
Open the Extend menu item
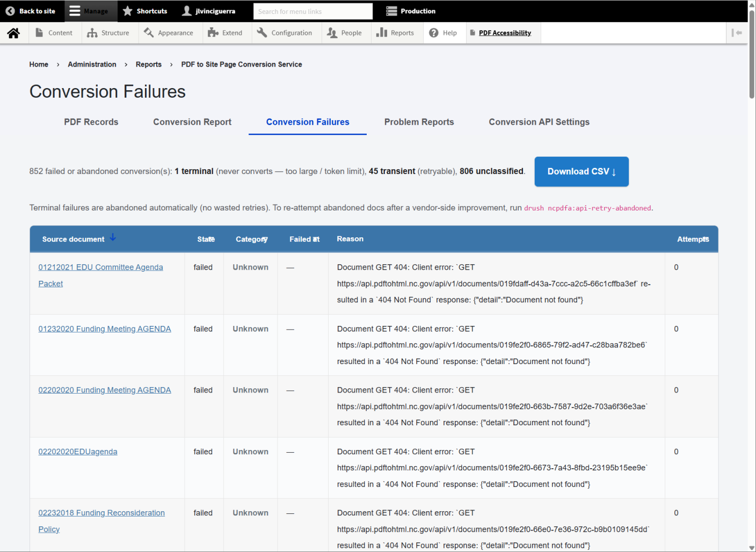click(x=226, y=33)
